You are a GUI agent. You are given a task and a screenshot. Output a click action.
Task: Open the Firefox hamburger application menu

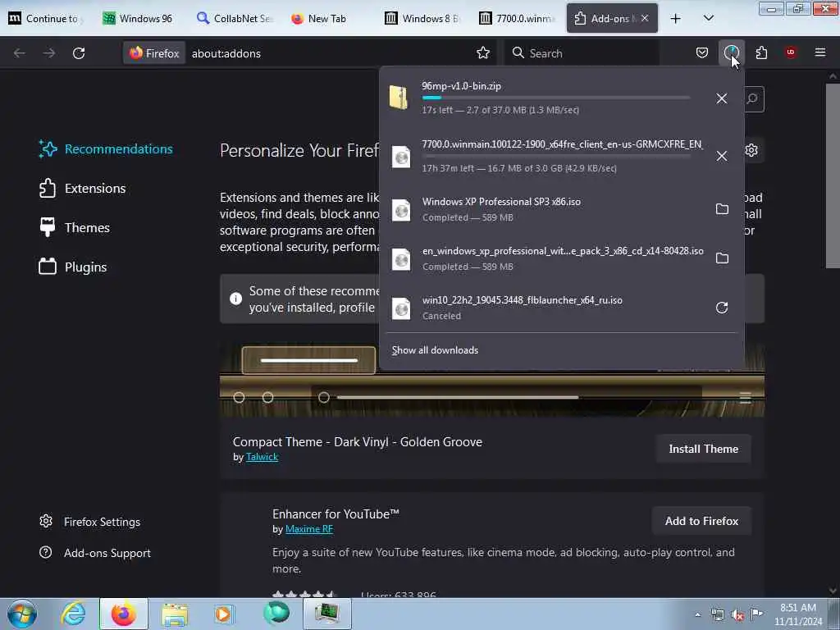820,52
